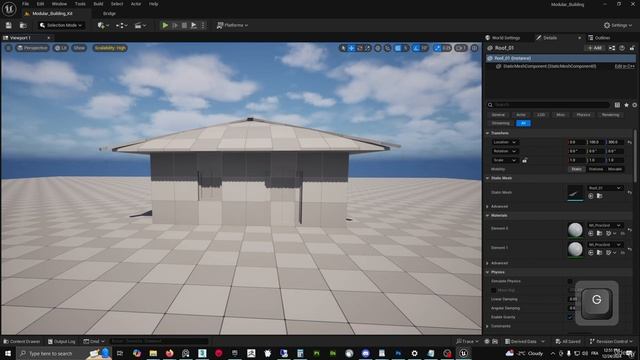
Task: Open the Actor menu
Action: click(136, 4)
